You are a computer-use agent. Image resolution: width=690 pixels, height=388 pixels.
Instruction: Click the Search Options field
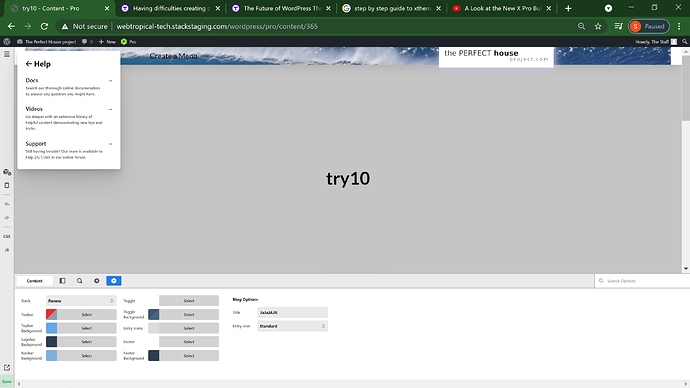point(642,281)
